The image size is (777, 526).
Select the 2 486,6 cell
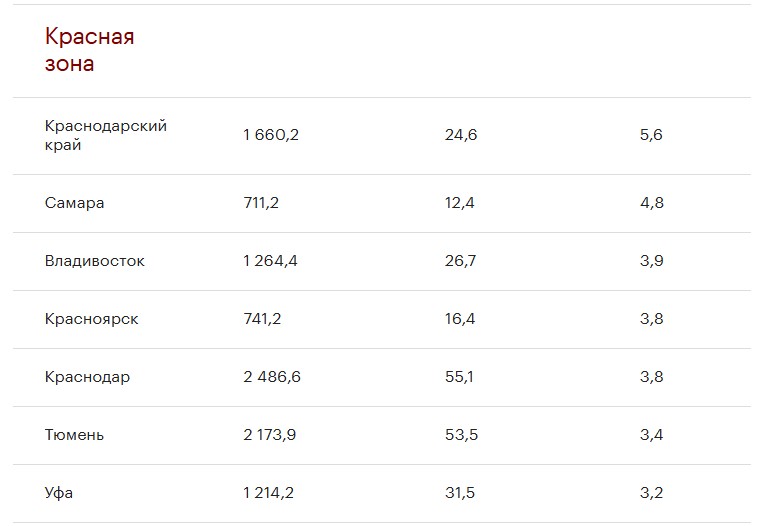(271, 377)
